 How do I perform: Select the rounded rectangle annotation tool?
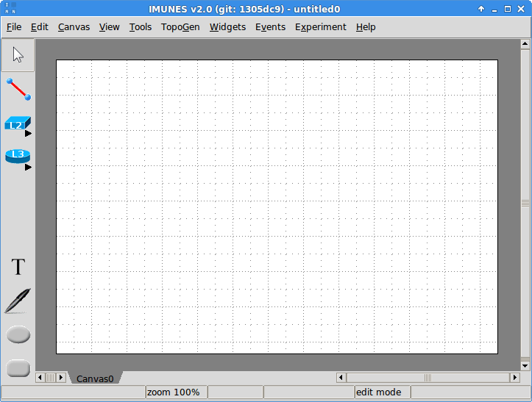18,368
